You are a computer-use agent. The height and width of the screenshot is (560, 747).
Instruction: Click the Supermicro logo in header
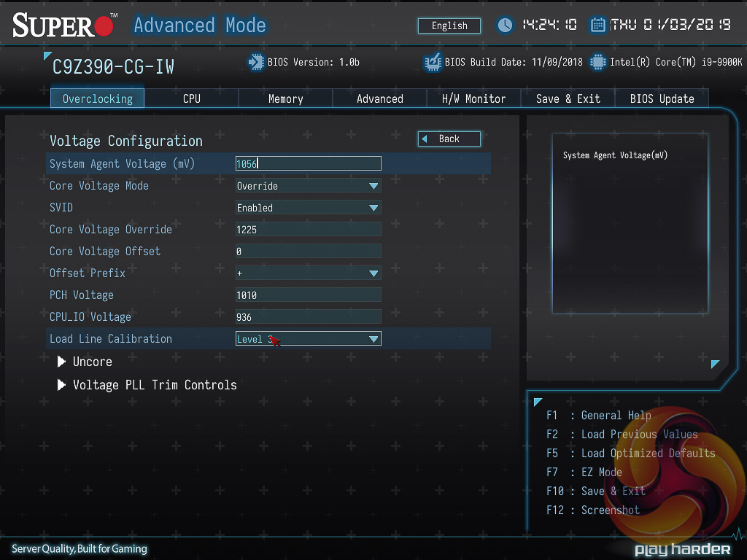point(64,26)
